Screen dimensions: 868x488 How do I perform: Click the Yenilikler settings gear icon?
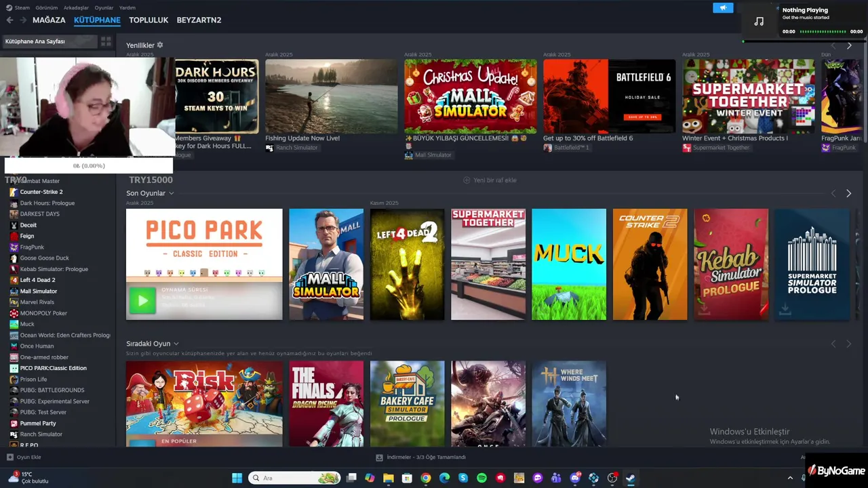pos(160,45)
